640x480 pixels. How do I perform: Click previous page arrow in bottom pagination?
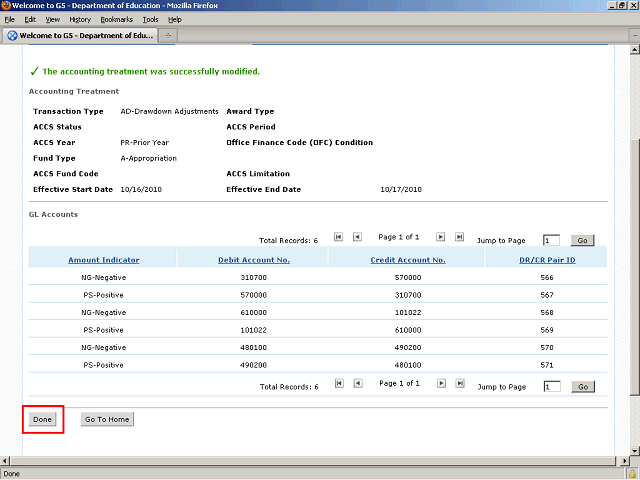click(357, 383)
